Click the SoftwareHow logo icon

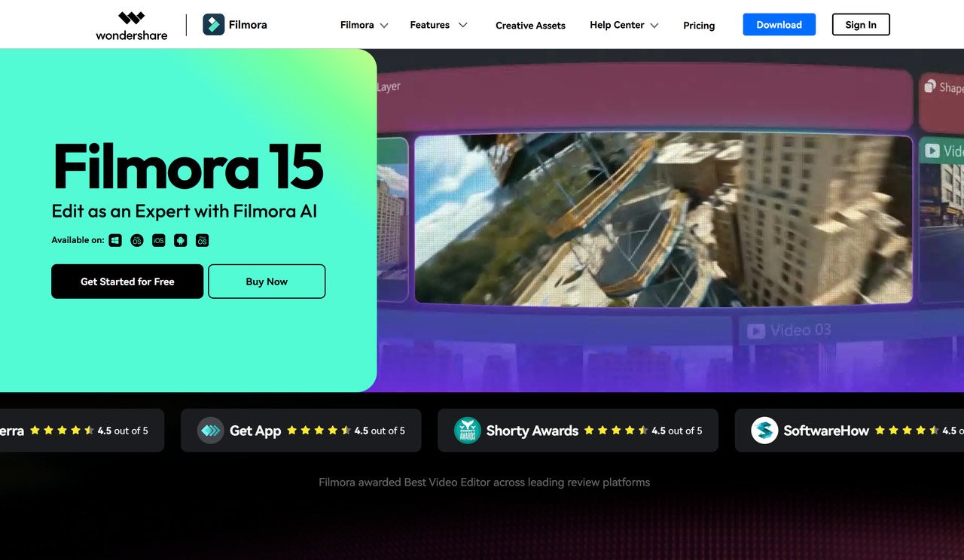tap(764, 431)
